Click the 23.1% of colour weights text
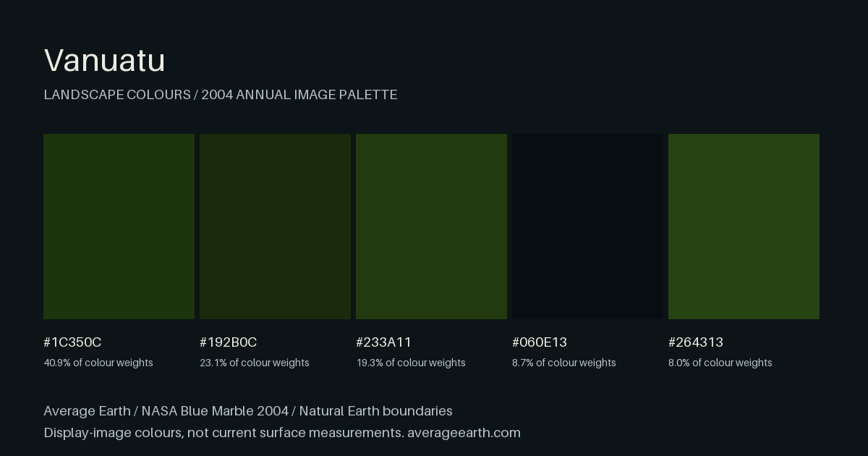The height and width of the screenshot is (456, 868). [255, 363]
